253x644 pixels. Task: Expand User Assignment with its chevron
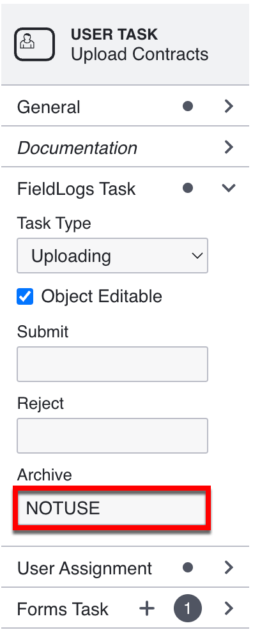pos(229,567)
